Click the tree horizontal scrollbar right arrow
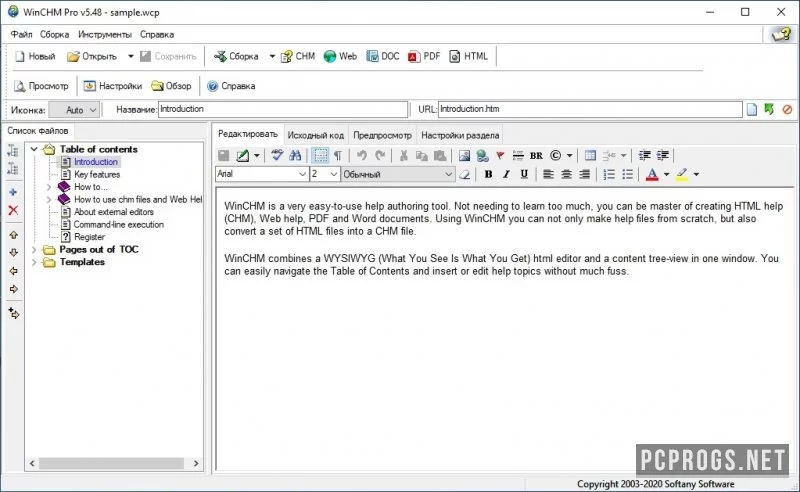Image resolution: width=800 pixels, height=492 pixels. 196,463
